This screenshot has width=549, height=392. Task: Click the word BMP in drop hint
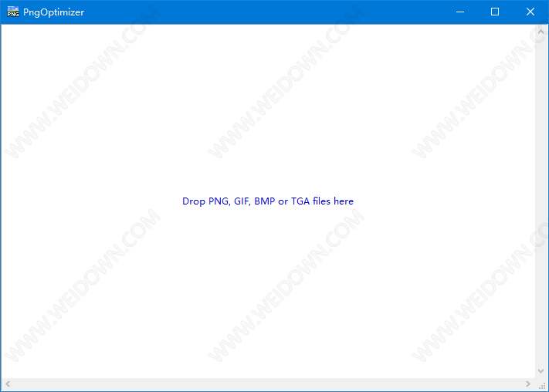265,201
